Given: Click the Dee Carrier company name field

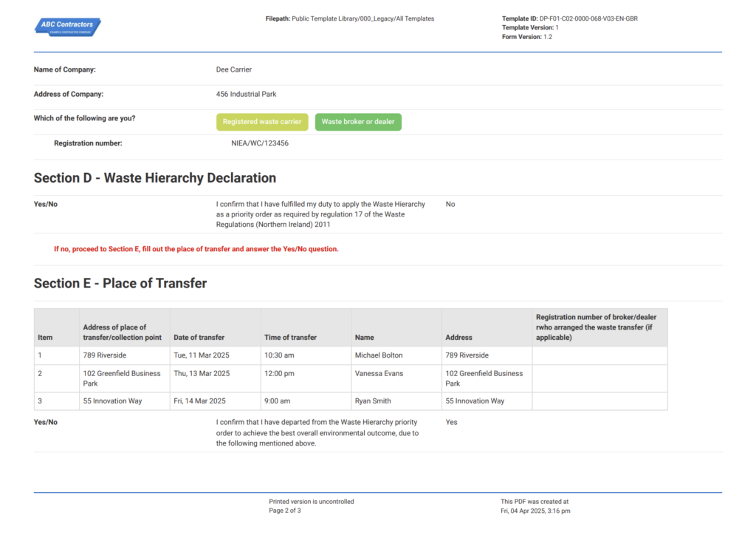Looking at the screenshot, I should pyautogui.click(x=234, y=69).
